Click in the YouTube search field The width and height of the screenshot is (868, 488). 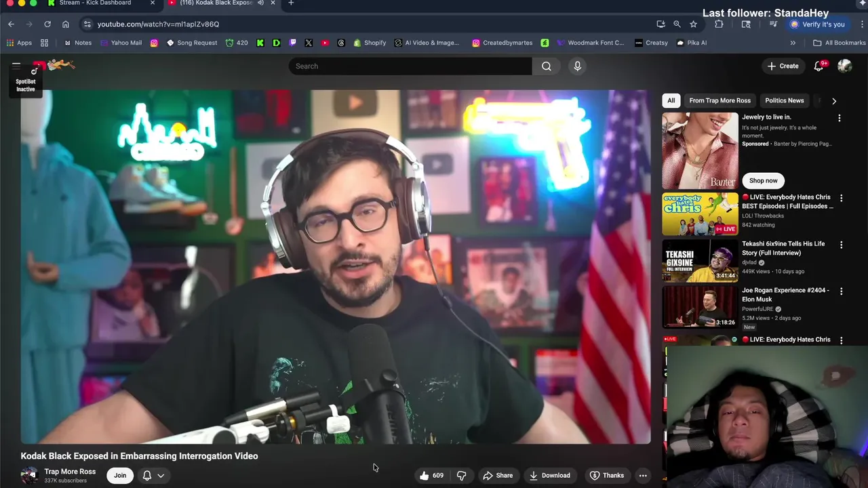point(410,66)
